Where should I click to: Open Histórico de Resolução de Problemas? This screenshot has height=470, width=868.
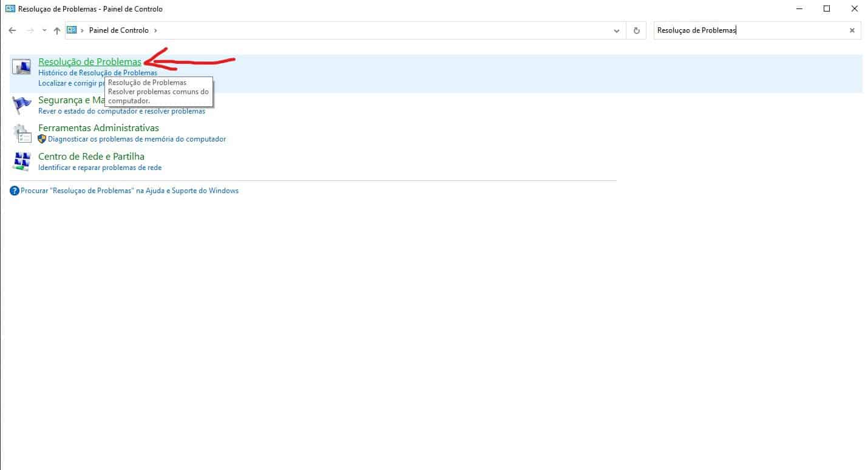click(x=97, y=73)
